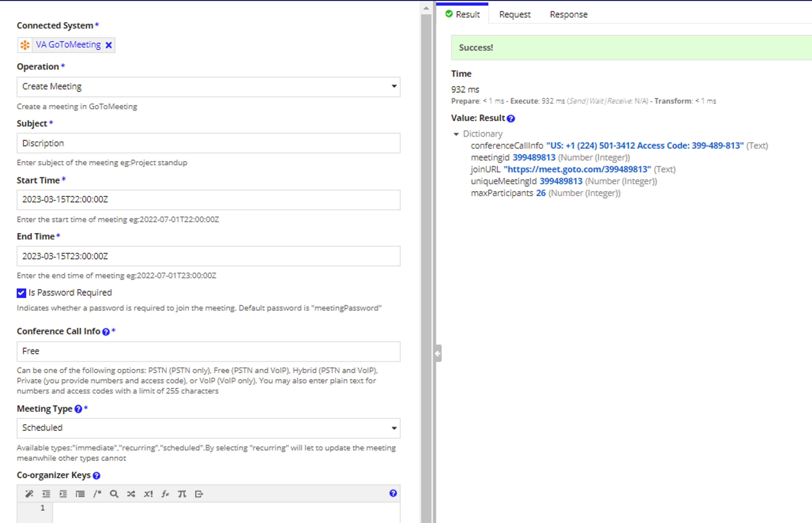The height and width of the screenshot is (523, 812).
Task: Open help for Conference Call Info
Action: (x=106, y=332)
